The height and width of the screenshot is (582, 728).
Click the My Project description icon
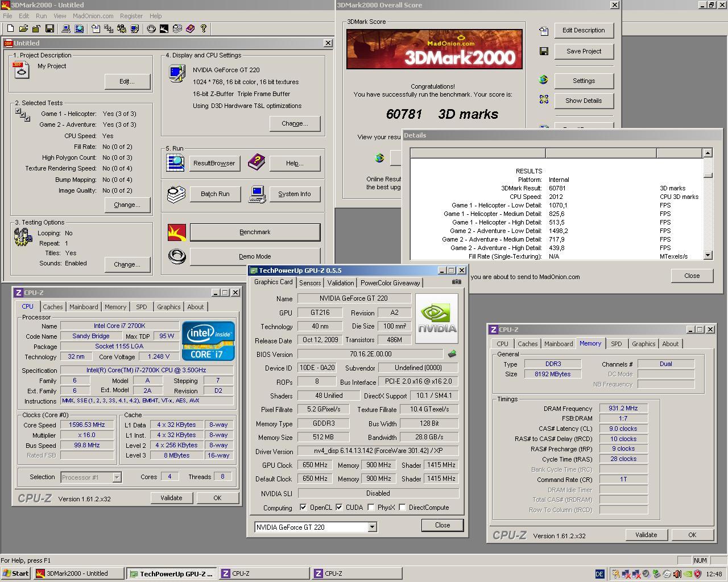[x=21, y=69]
